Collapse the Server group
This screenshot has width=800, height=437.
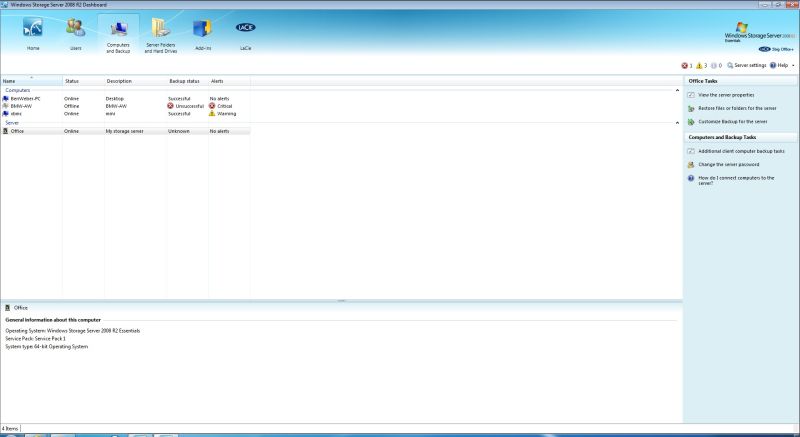(x=677, y=123)
